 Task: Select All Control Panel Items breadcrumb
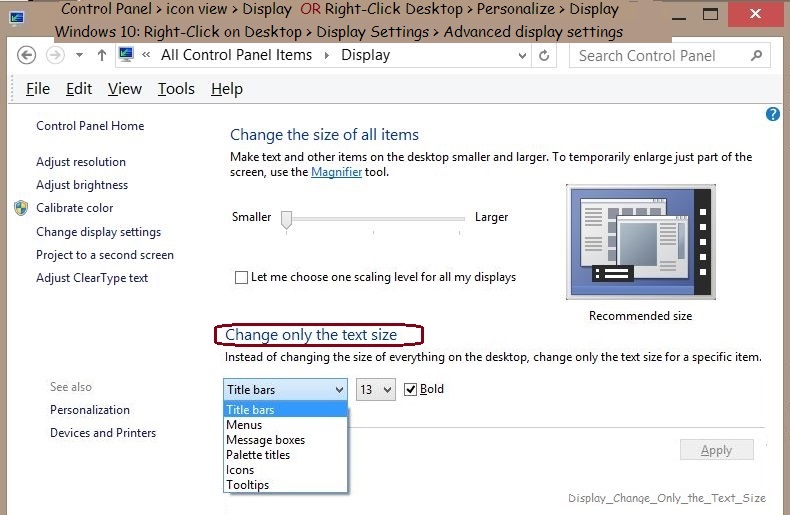point(236,54)
